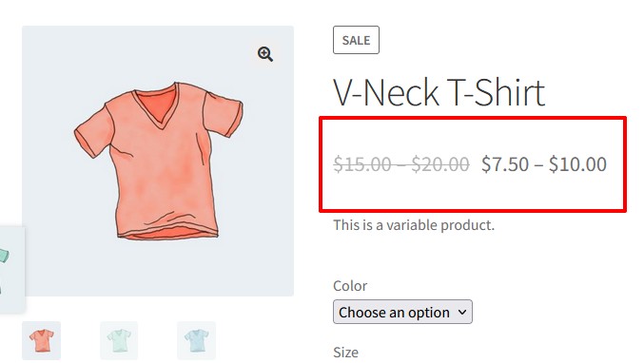Select the light blue shirt thumbnail
644x363 pixels.
196,340
